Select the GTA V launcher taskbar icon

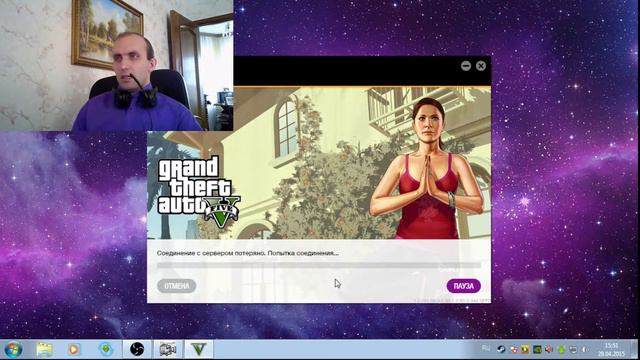click(x=199, y=350)
